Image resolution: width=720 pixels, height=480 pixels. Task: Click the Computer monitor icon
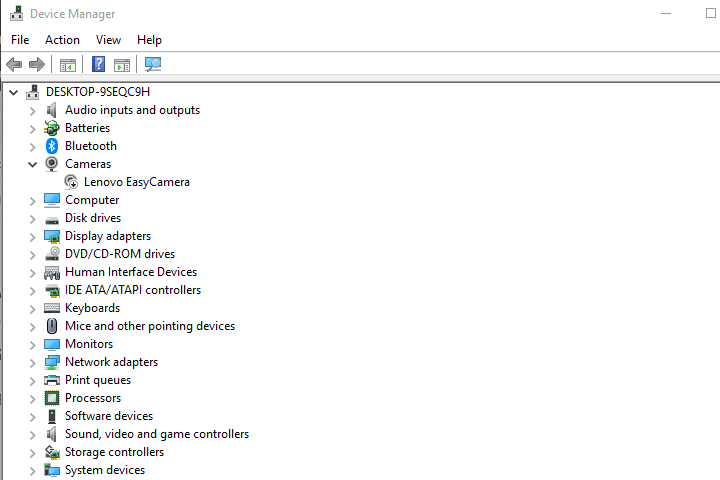[x=52, y=200]
